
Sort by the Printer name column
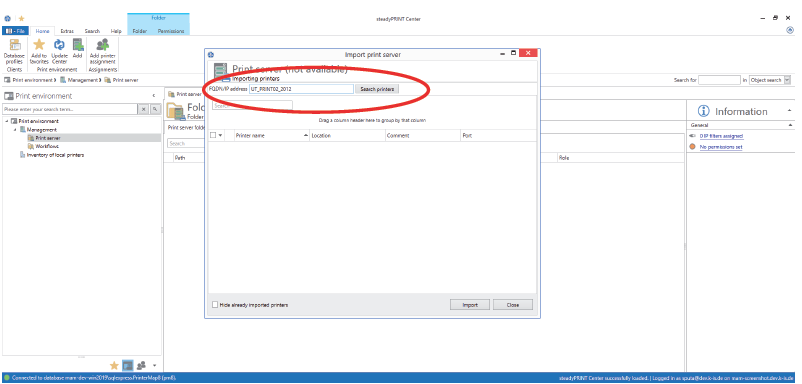[271, 135]
